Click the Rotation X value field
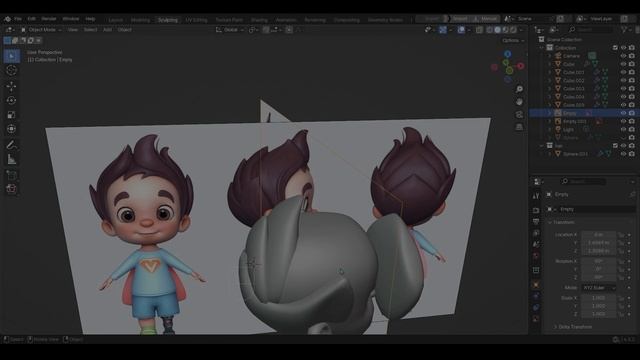Screen dimensions: 640x360 (x=598, y=261)
